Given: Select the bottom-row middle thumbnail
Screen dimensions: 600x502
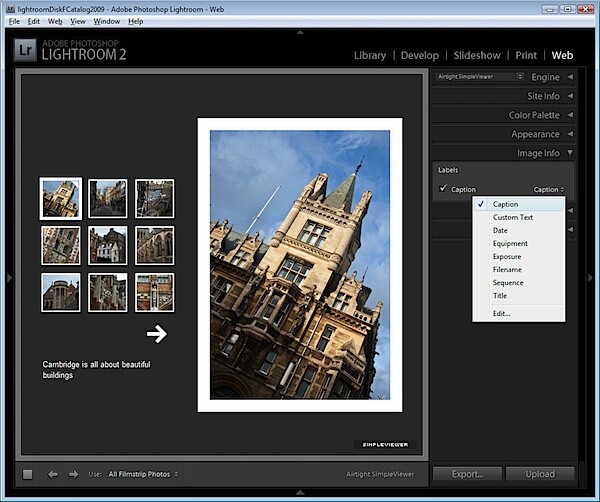Looking at the screenshot, I should [108, 292].
